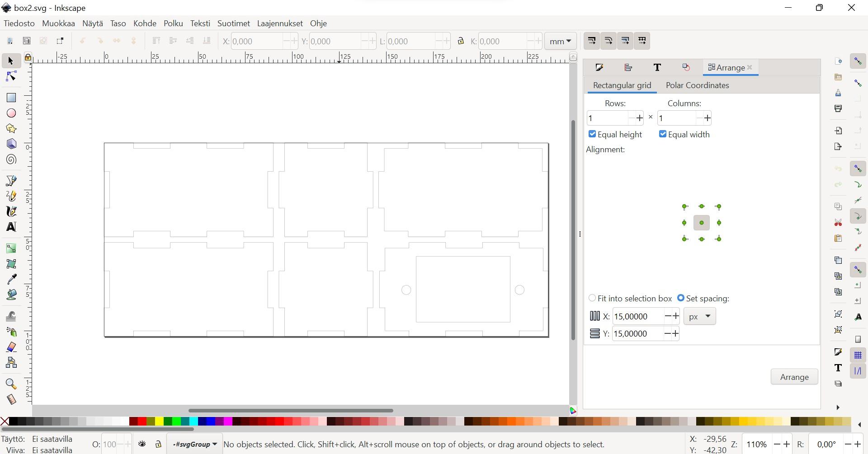Open the Align and Distribute panel tab

point(628,67)
